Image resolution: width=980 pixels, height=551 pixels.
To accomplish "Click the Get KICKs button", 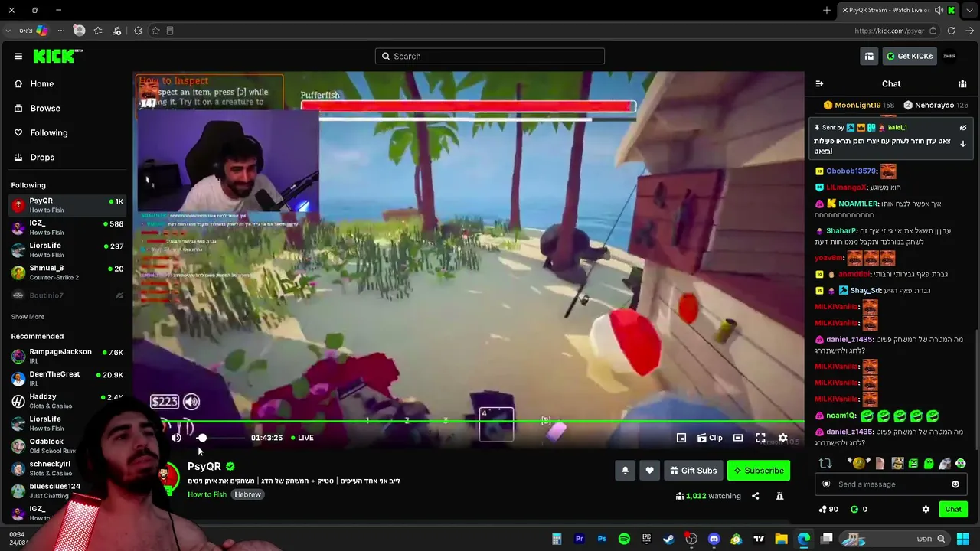I will coord(909,56).
